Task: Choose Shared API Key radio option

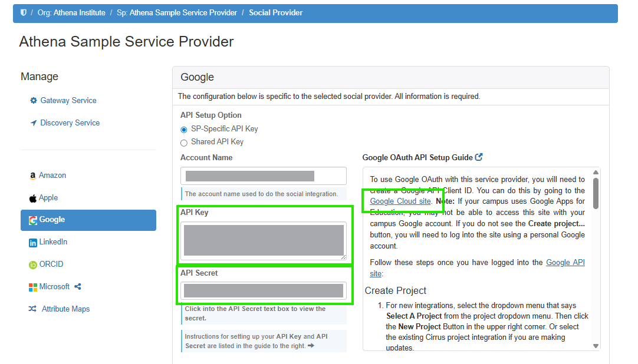Action: tap(184, 143)
